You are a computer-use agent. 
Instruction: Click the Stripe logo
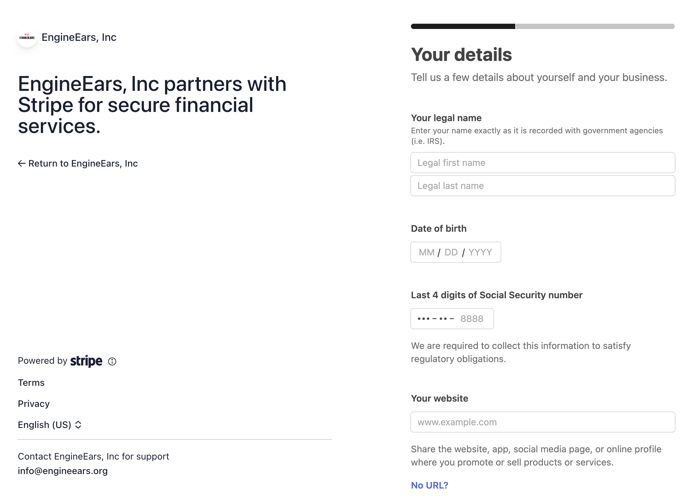[86, 361]
